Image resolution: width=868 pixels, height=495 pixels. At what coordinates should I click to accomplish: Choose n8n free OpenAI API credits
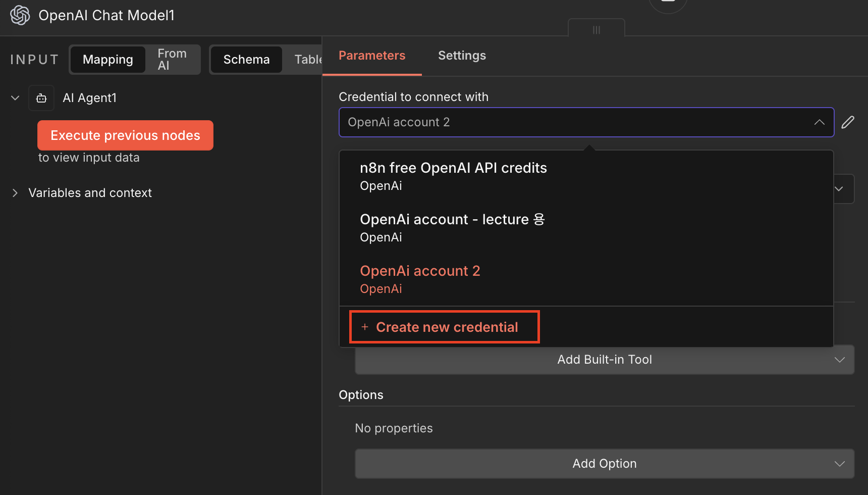coord(586,176)
